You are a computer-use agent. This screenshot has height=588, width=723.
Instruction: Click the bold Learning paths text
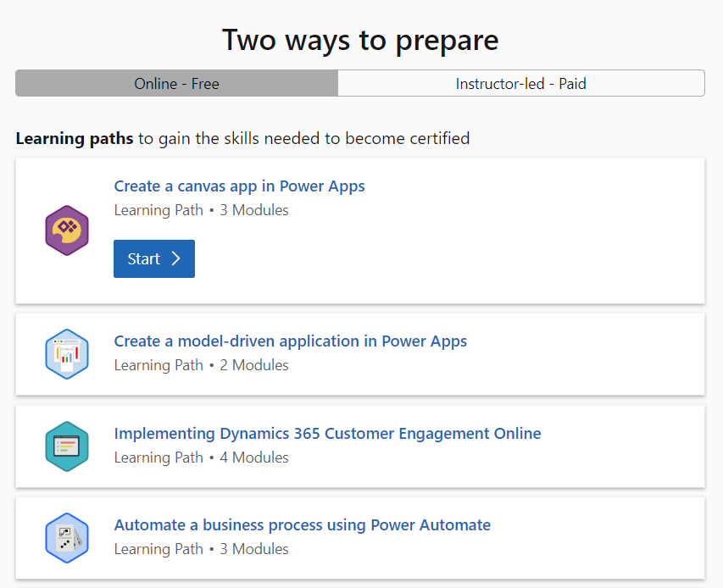click(x=74, y=138)
